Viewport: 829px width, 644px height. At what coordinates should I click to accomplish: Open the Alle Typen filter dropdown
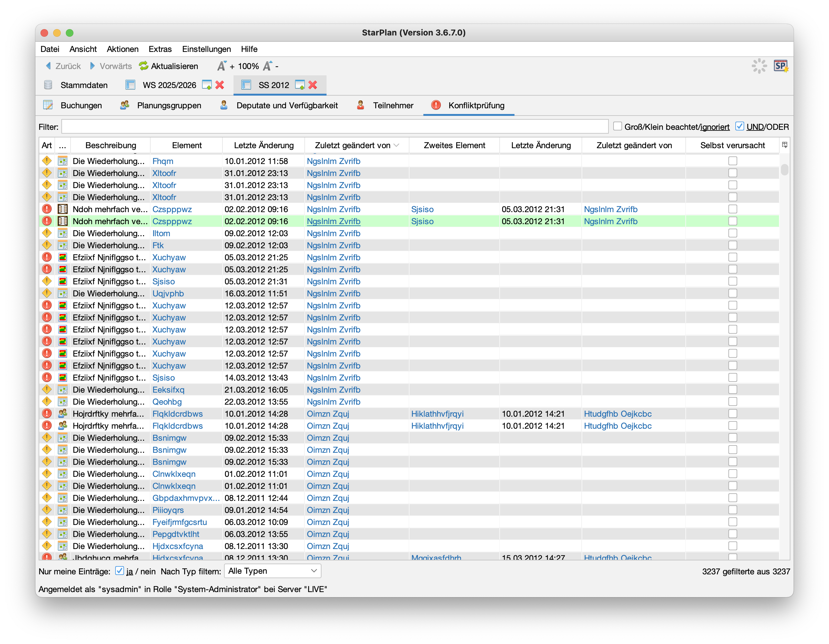[272, 571]
